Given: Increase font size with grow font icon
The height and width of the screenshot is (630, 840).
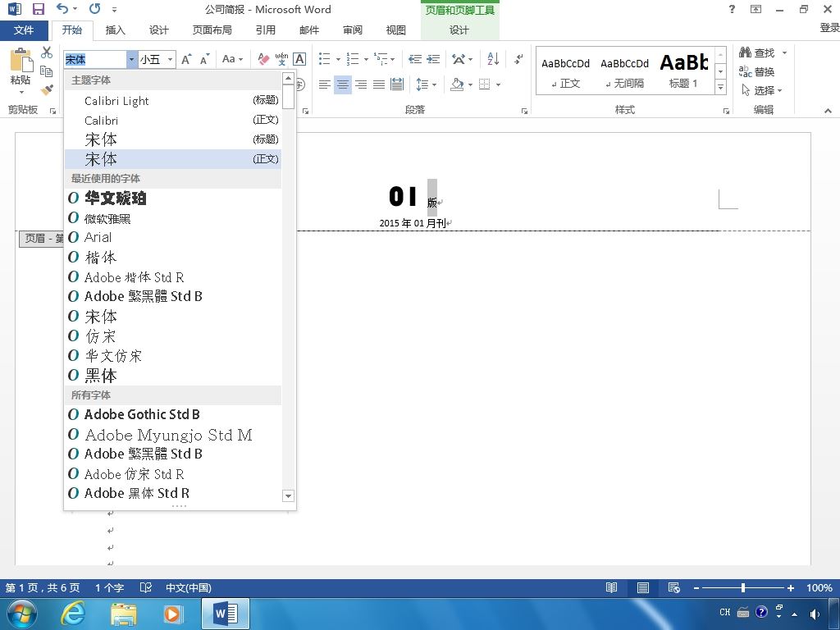Looking at the screenshot, I should [x=186, y=59].
